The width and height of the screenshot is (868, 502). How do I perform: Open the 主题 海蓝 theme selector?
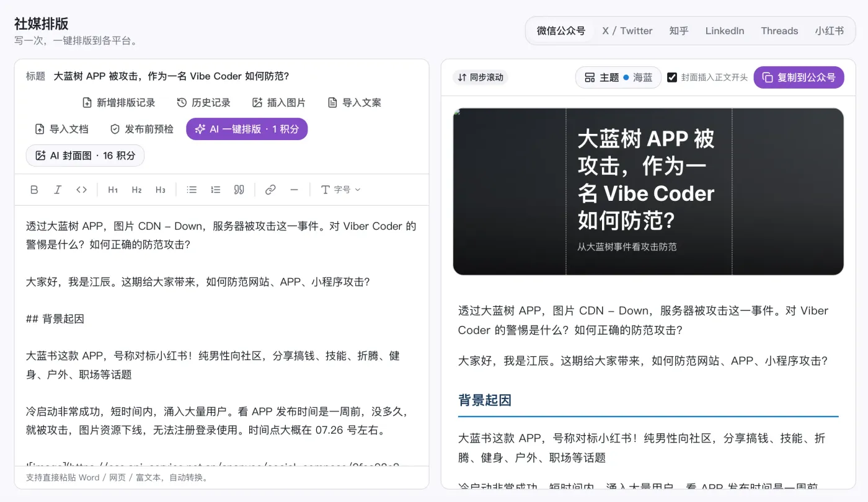(x=618, y=77)
